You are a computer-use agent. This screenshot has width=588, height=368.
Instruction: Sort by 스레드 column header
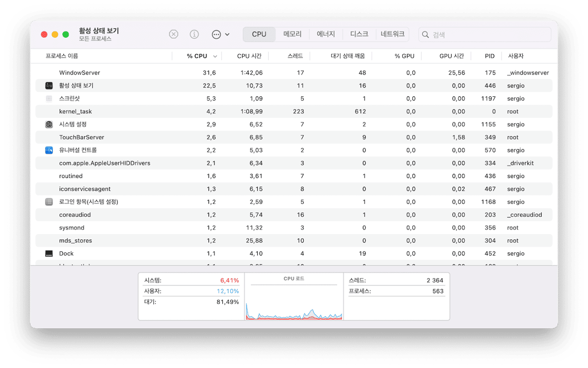coord(295,56)
